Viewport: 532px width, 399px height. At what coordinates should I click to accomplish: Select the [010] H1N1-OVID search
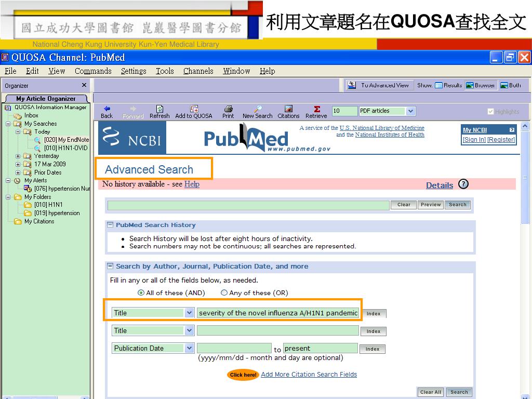(65, 148)
